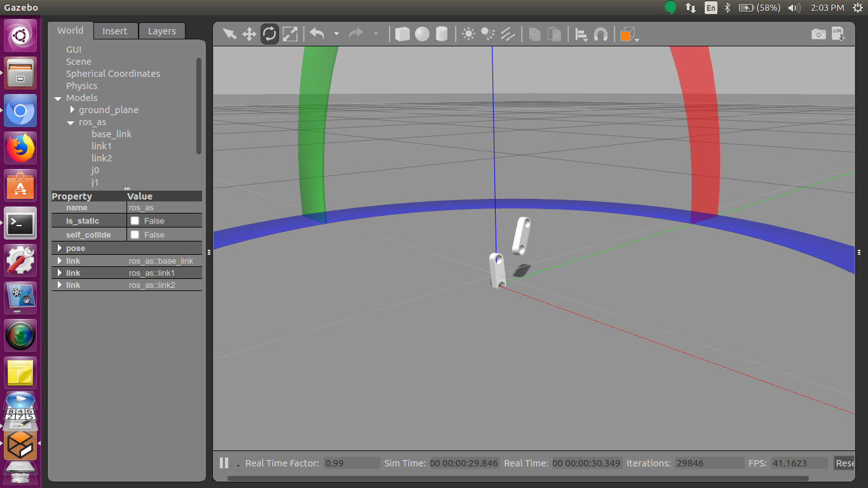
Task: Switch to the Layers tab
Action: [162, 31]
